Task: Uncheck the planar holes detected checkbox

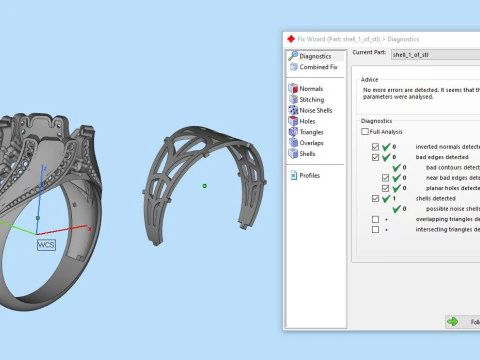Action: (x=385, y=188)
